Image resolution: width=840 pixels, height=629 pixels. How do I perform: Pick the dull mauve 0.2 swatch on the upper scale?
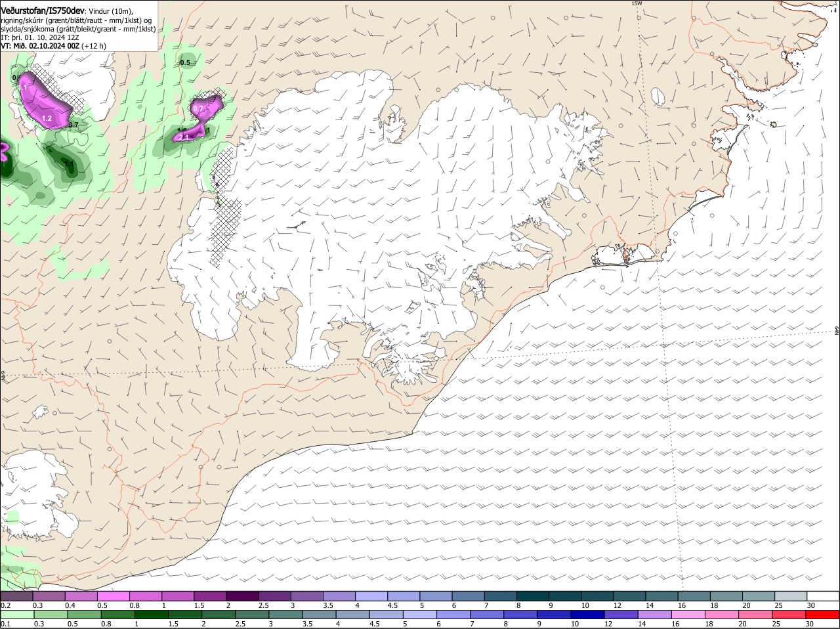click(x=16, y=596)
